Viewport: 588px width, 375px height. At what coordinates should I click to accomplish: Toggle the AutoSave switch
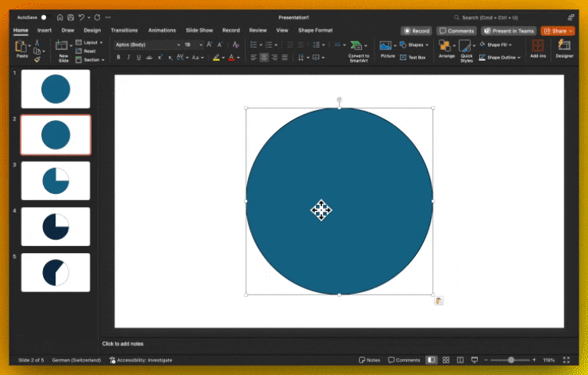click(46, 18)
